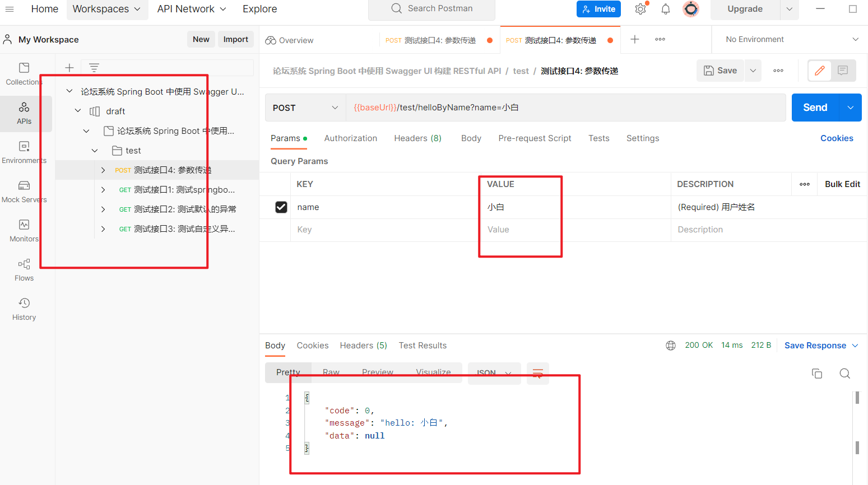Select Collections in the sidebar
Viewport: 868px width, 485px height.
click(24, 74)
